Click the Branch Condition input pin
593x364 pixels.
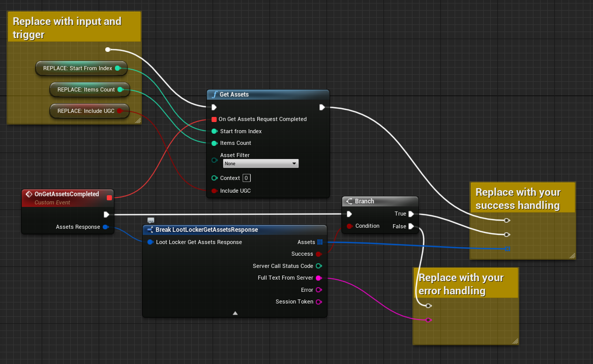pos(349,226)
